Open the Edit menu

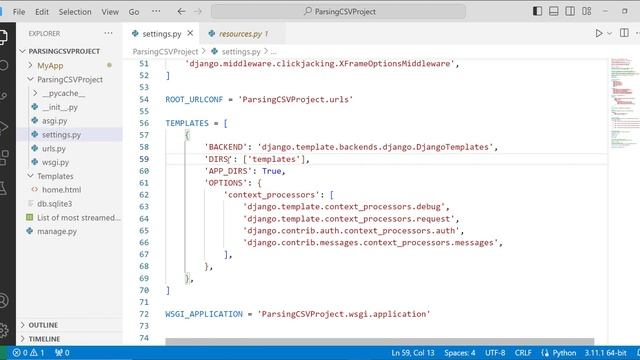coord(42,12)
